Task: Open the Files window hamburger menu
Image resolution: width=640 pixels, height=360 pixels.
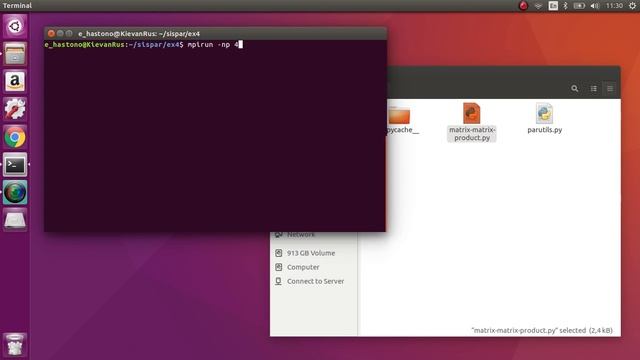Action: pos(610,89)
